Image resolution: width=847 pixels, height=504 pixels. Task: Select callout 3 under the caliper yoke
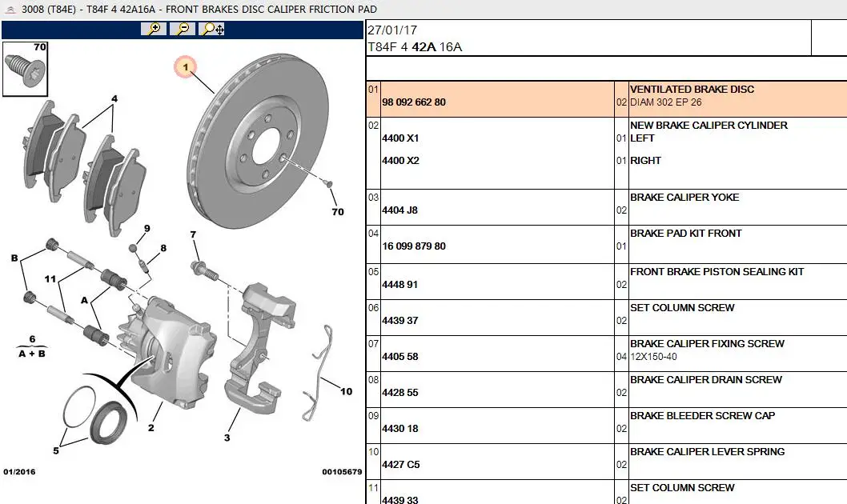(227, 438)
